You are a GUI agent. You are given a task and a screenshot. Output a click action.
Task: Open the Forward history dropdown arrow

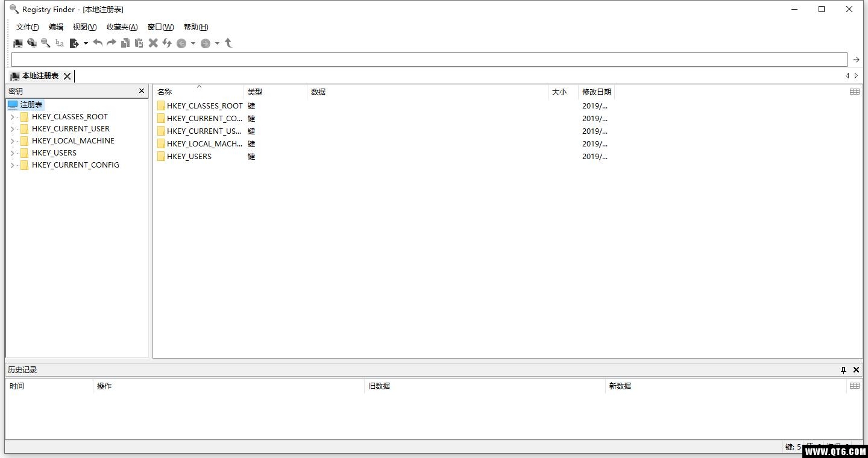tap(217, 43)
